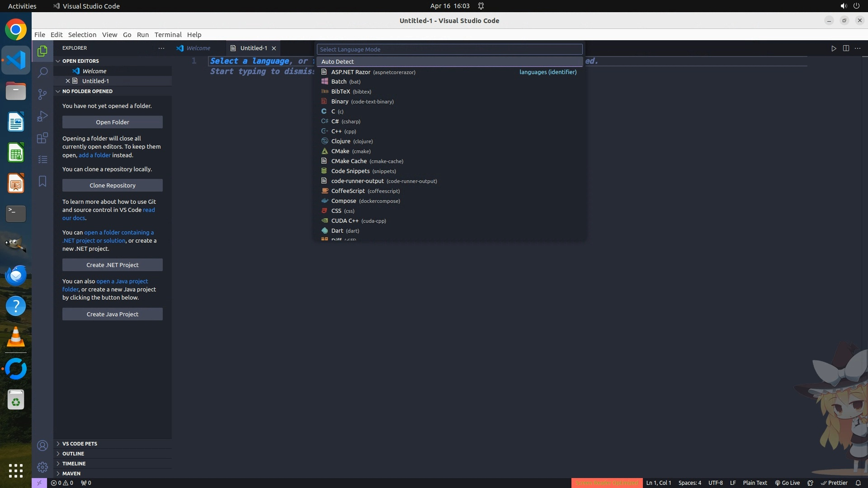868x488 pixels.
Task: Expand the VS Code Pets section
Action: 80,444
